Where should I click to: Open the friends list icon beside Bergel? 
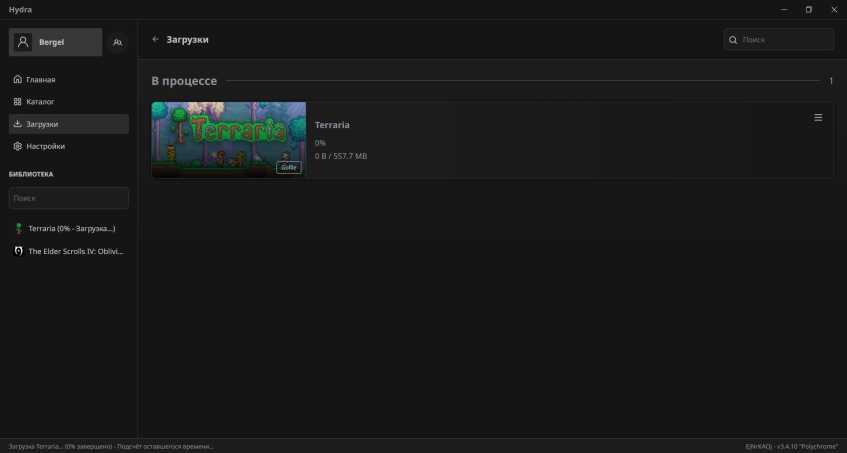tap(118, 42)
